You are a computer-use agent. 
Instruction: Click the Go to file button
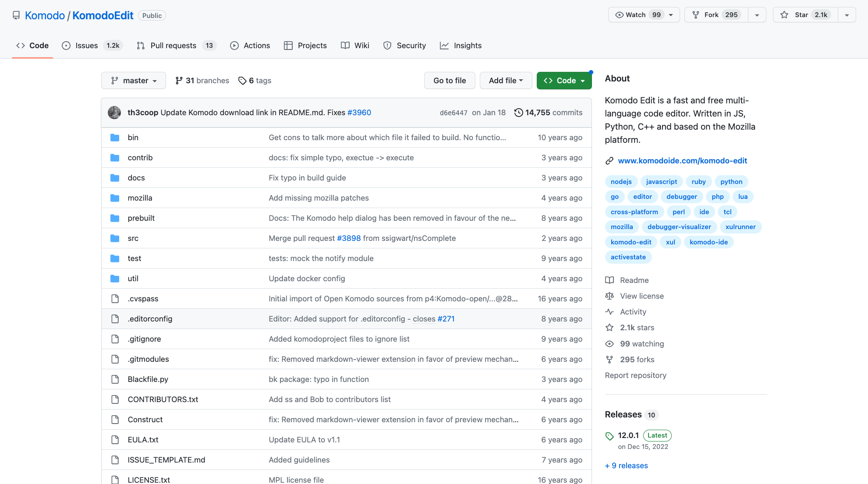click(x=450, y=80)
